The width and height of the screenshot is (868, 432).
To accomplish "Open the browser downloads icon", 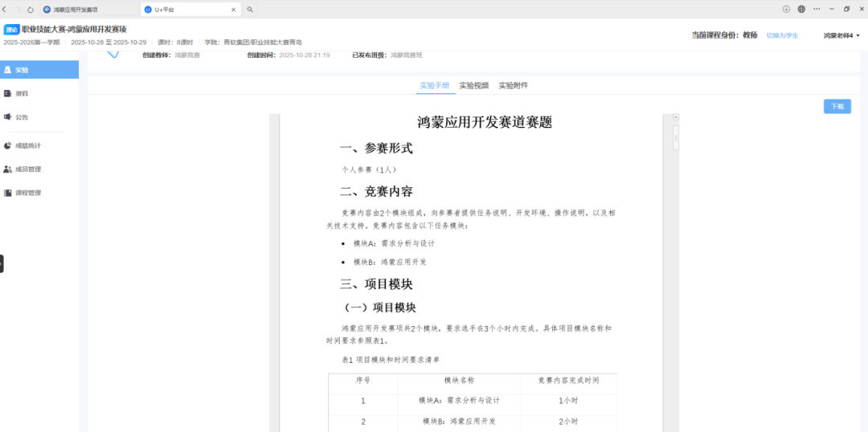I will 786,9.
